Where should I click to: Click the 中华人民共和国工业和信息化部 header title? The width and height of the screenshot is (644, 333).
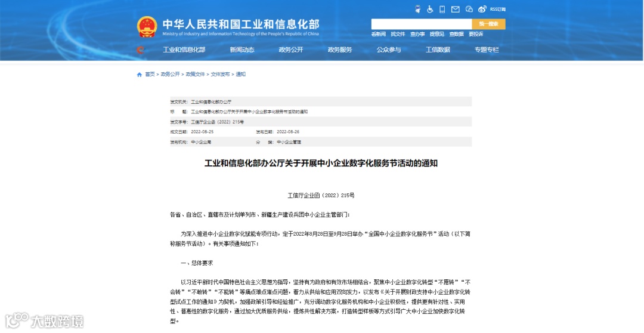[241, 24]
